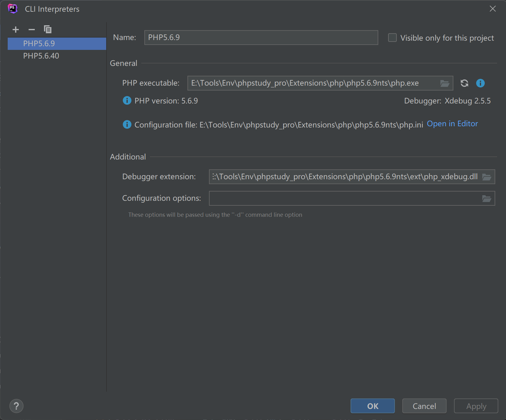
Task: Browse for the PHP executable folder icon
Action: pyautogui.click(x=445, y=83)
